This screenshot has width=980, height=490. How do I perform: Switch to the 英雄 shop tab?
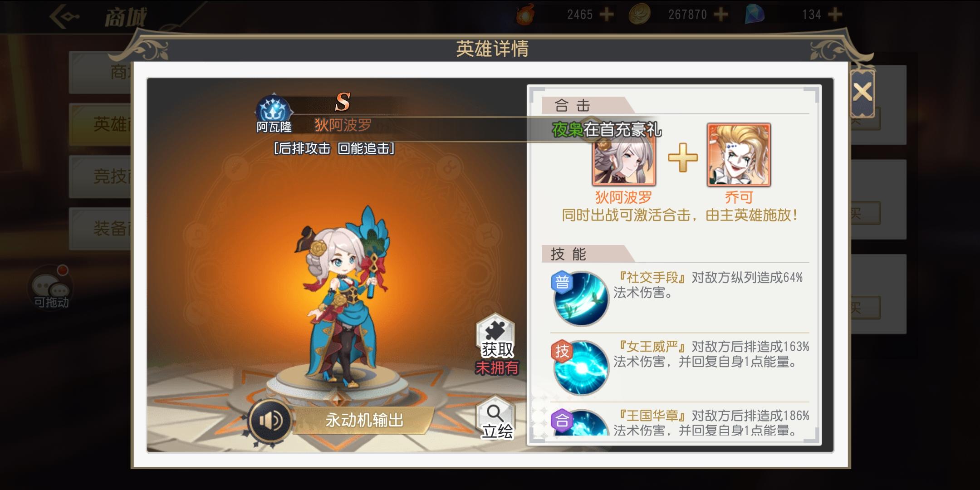[101, 124]
